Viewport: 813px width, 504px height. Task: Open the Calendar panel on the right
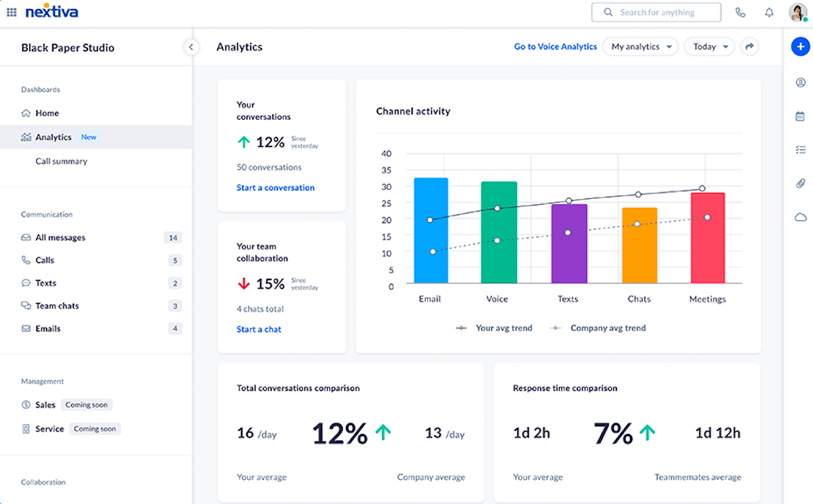pos(800,116)
